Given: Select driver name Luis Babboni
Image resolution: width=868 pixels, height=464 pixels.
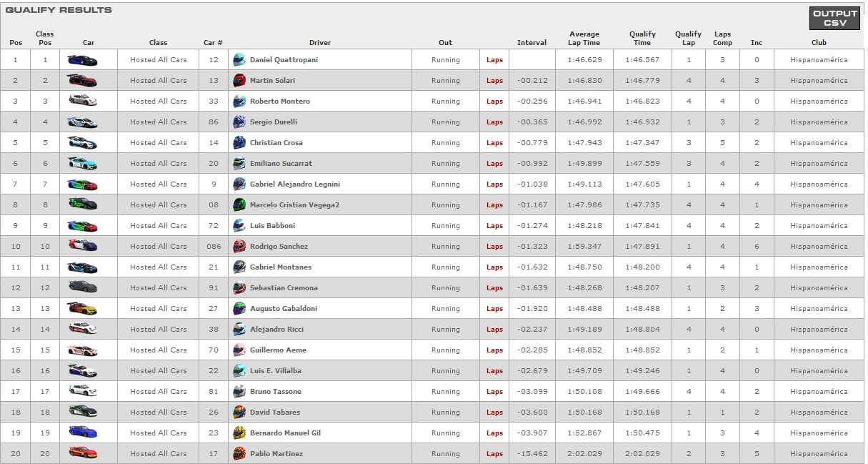Looking at the screenshot, I should click(x=272, y=226).
